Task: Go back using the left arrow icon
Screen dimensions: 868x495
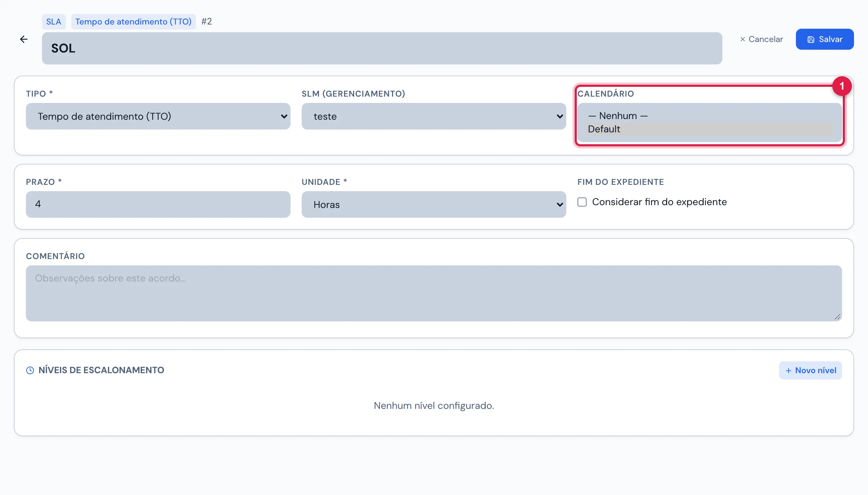Action: pos(24,39)
